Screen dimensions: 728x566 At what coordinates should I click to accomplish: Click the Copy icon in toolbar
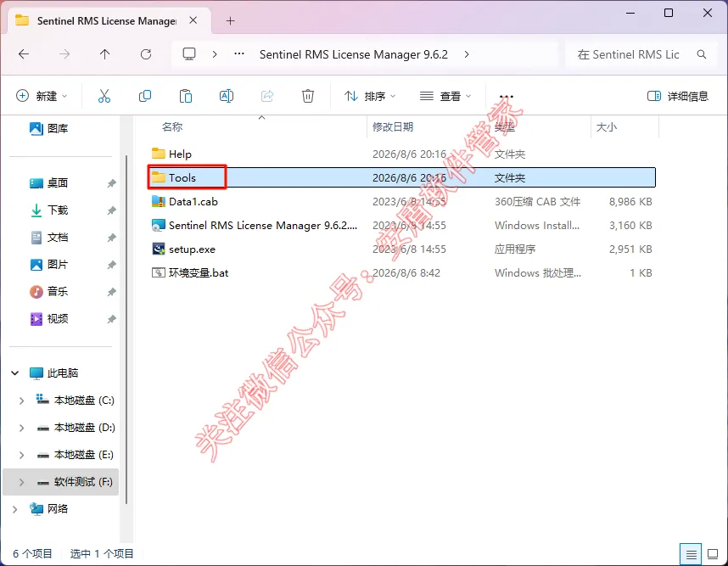pyautogui.click(x=145, y=96)
